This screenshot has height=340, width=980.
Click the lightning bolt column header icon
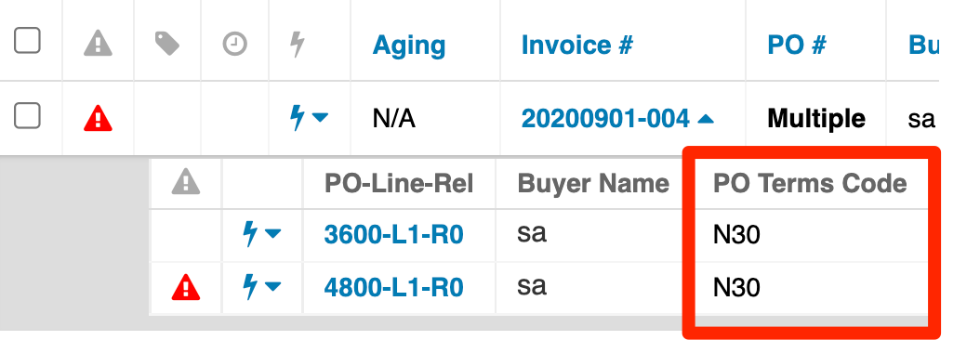click(298, 45)
